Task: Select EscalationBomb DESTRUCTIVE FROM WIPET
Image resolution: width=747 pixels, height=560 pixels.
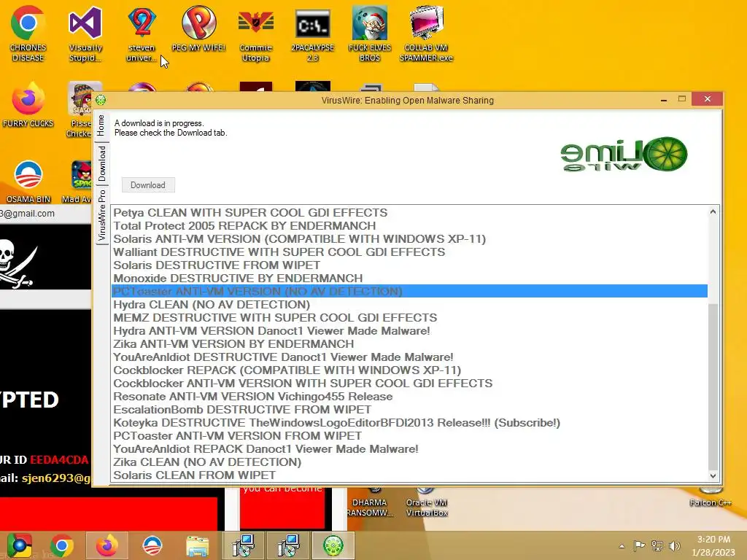Action: 409,410
